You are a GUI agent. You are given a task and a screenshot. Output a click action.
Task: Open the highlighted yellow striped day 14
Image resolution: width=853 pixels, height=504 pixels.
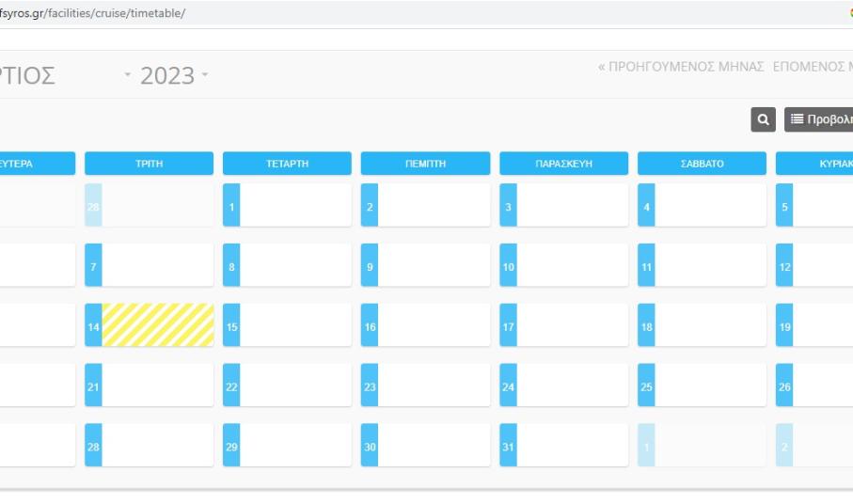pos(157,325)
